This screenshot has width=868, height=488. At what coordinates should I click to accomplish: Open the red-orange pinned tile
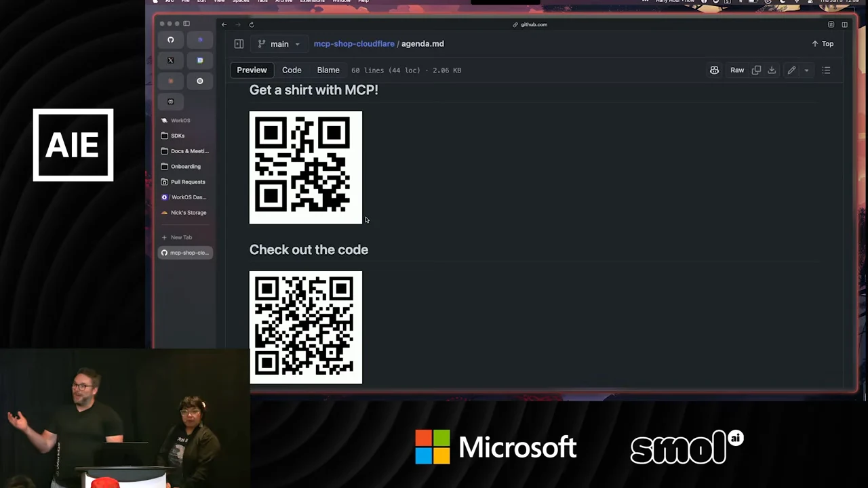tap(171, 81)
